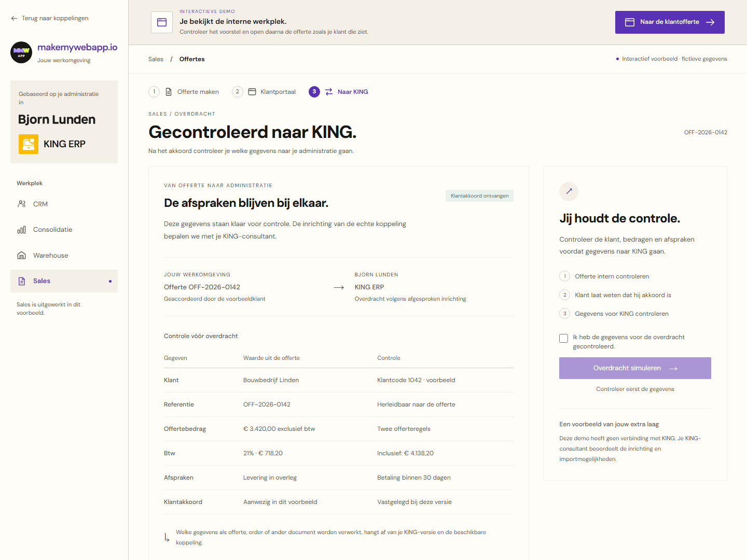Click the Offertes breadcrumb
Viewport: 747px width, 560px height.
click(x=192, y=59)
